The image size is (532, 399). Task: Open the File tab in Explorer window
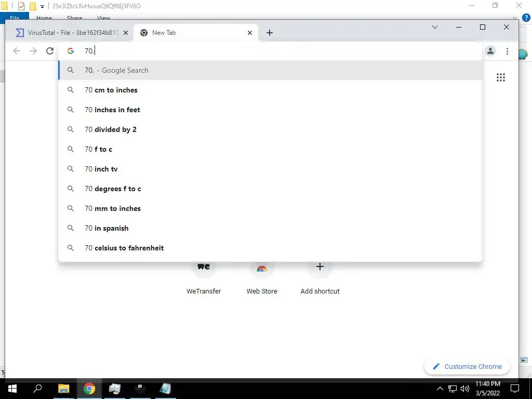point(15,16)
